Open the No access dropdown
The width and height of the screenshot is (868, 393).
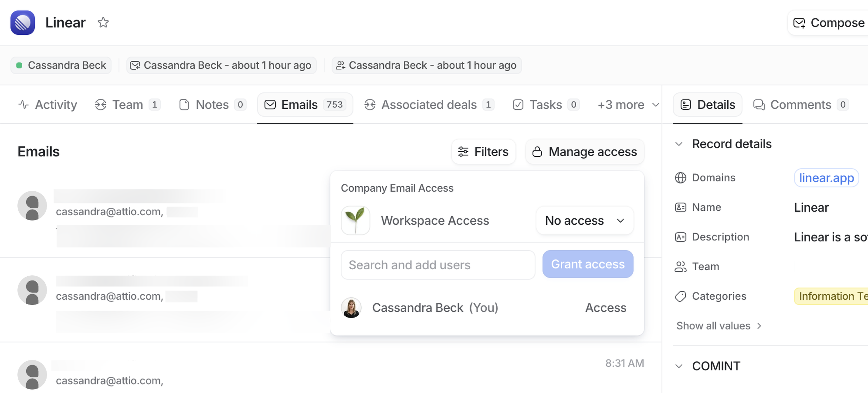click(585, 221)
